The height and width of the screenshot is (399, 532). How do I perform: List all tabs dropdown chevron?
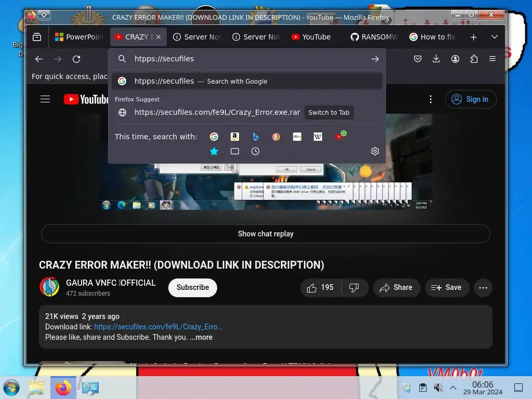(495, 37)
